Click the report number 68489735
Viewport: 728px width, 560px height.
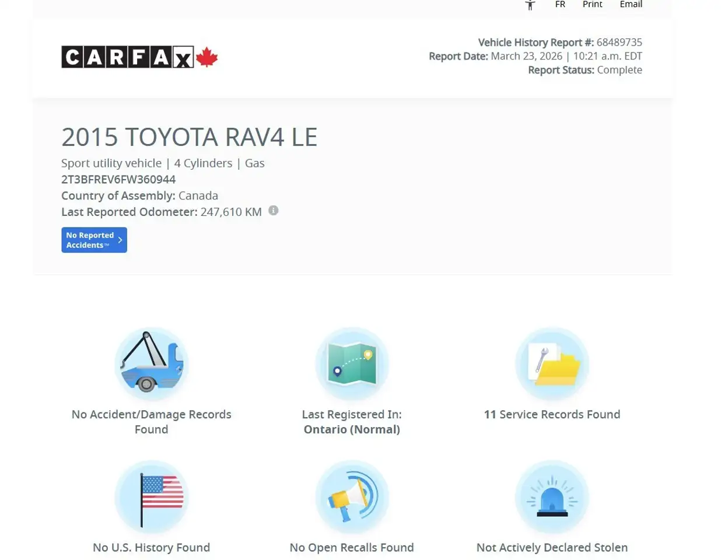[619, 42]
